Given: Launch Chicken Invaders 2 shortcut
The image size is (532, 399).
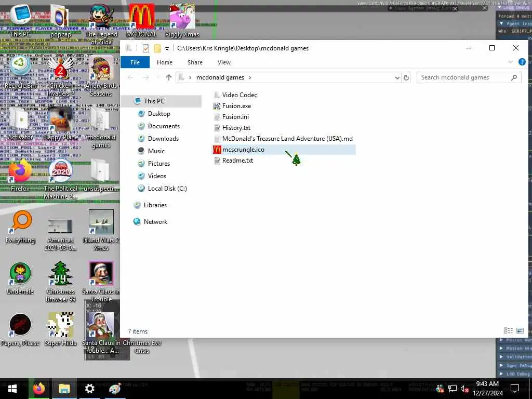Looking at the screenshot, I should (x=60, y=76).
